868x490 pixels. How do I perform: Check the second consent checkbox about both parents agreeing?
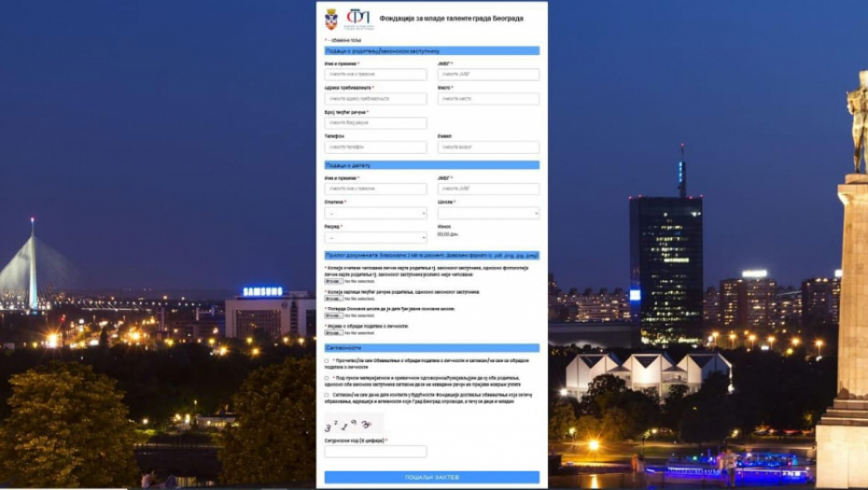[327, 378]
